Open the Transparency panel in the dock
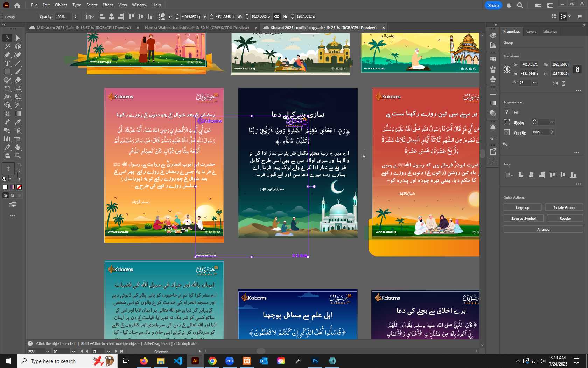The width and height of the screenshot is (588, 368). (493, 113)
